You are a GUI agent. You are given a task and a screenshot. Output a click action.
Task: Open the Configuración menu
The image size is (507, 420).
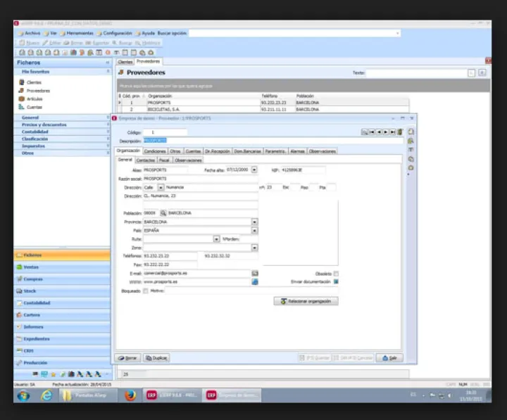click(x=115, y=33)
